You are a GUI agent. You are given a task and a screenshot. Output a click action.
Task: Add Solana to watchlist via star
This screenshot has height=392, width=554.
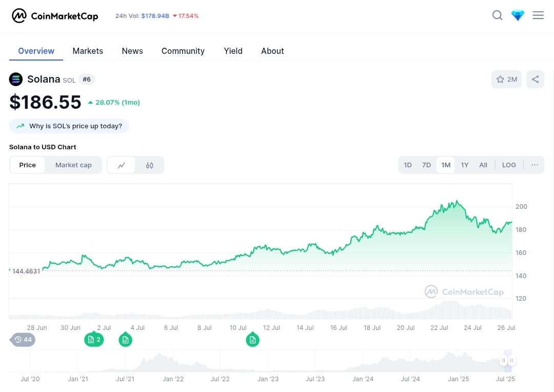[506, 80]
